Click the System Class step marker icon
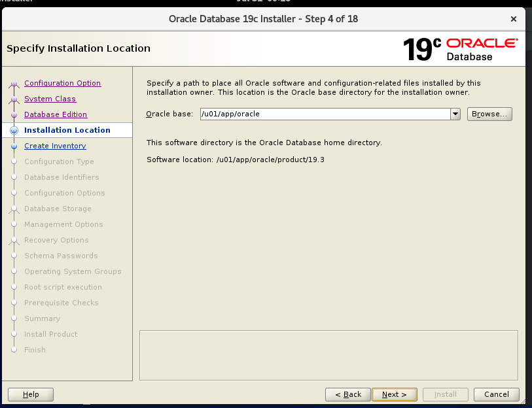 point(14,99)
